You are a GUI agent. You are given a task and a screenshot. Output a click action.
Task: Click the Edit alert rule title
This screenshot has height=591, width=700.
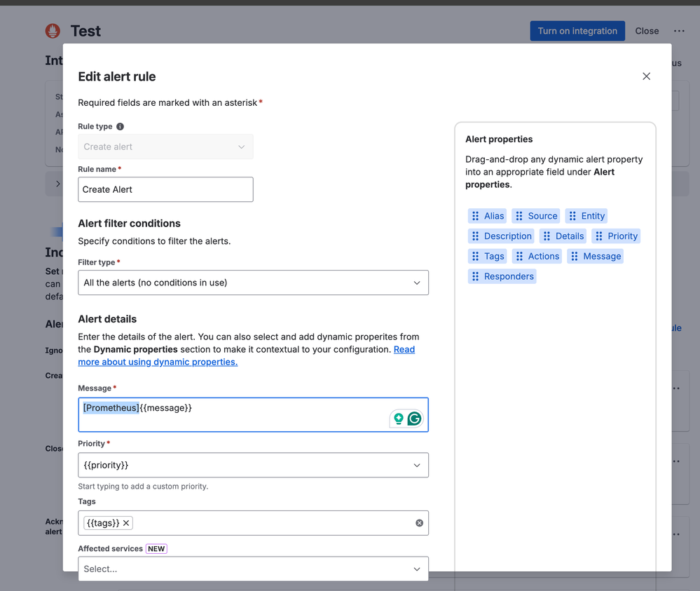pos(117,76)
